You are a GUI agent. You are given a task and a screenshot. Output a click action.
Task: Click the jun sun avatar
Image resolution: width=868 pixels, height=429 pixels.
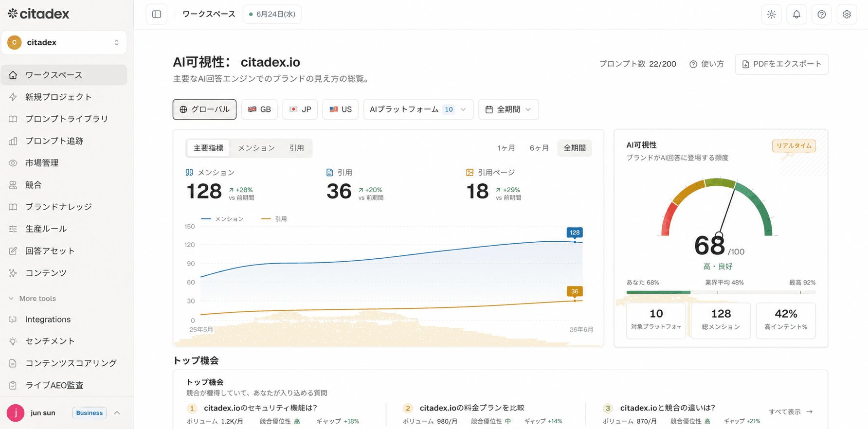point(16,413)
